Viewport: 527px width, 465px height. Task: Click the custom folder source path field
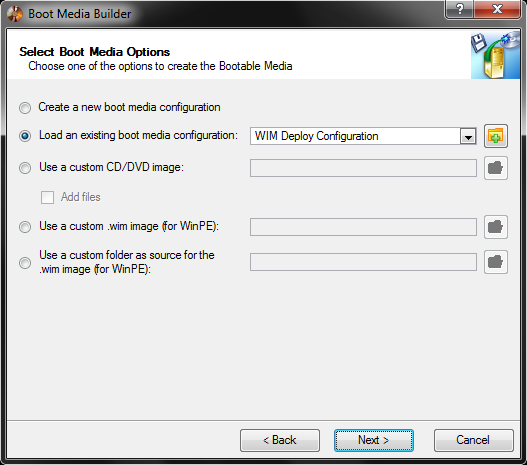(363, 262)
